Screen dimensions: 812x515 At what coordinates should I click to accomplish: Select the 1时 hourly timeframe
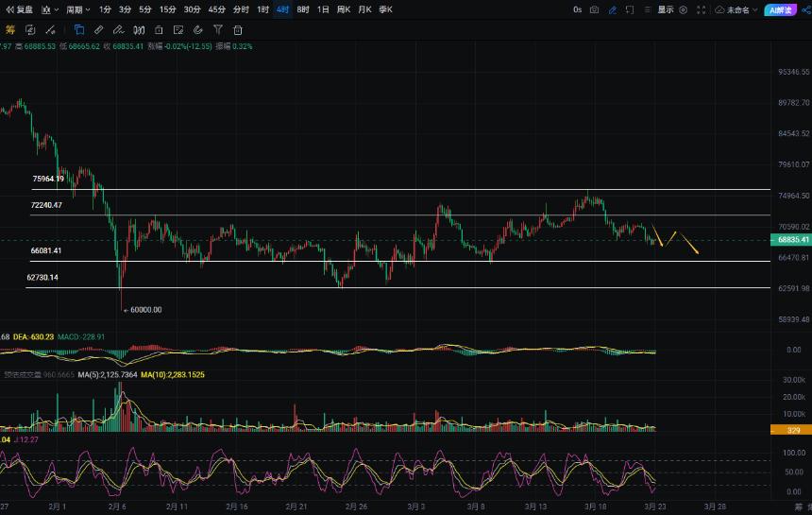pos(263,9)
